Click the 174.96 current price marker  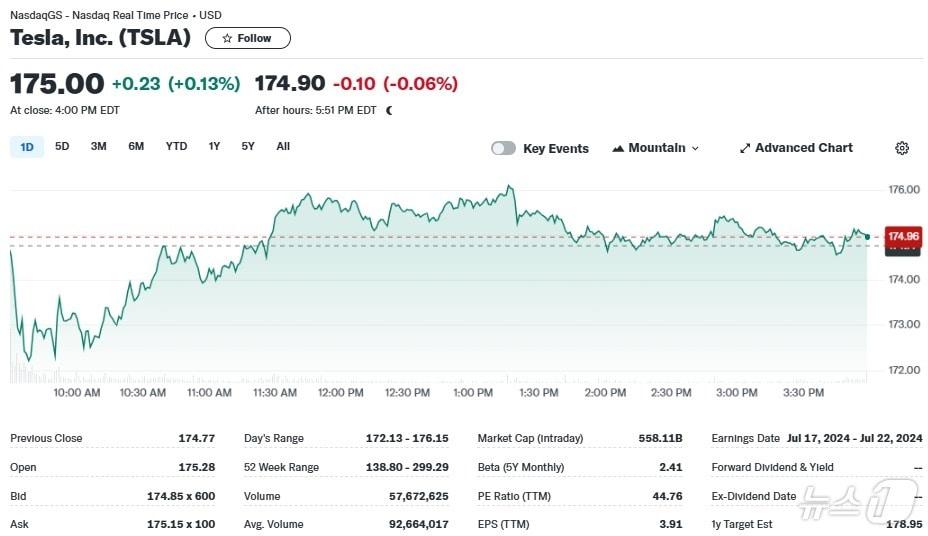(x=903, y=237)
